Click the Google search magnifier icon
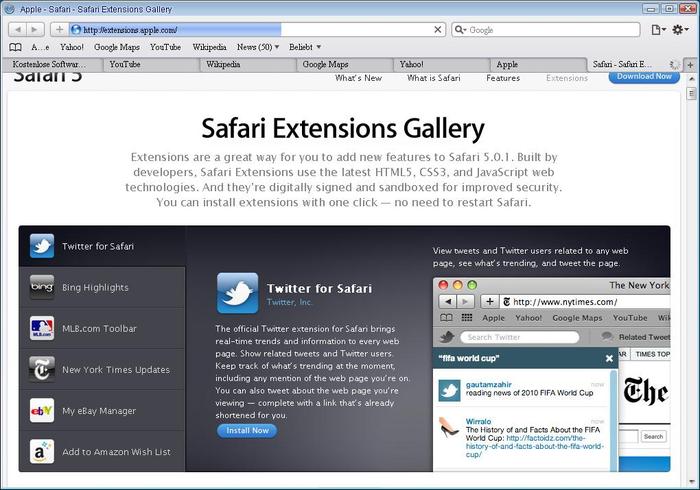Image resolution: width=700 pixels, height=490 pixels. coord(460,30)
